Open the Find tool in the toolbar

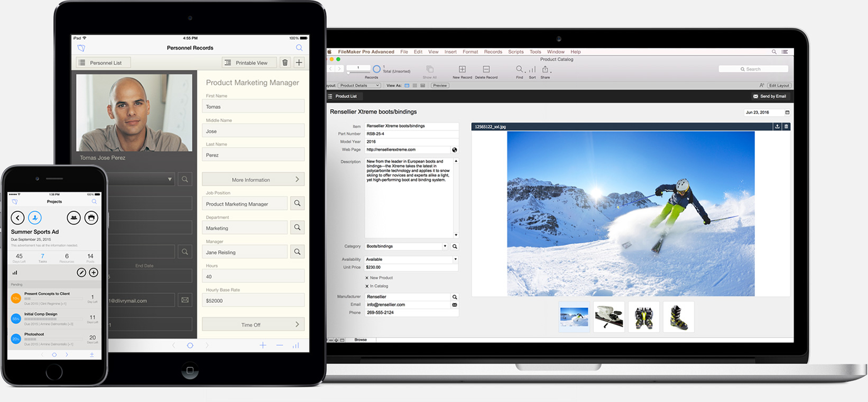click(519, 70)
